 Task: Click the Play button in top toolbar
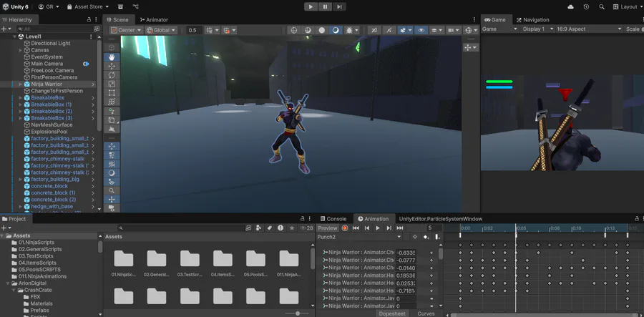point(311,6)
